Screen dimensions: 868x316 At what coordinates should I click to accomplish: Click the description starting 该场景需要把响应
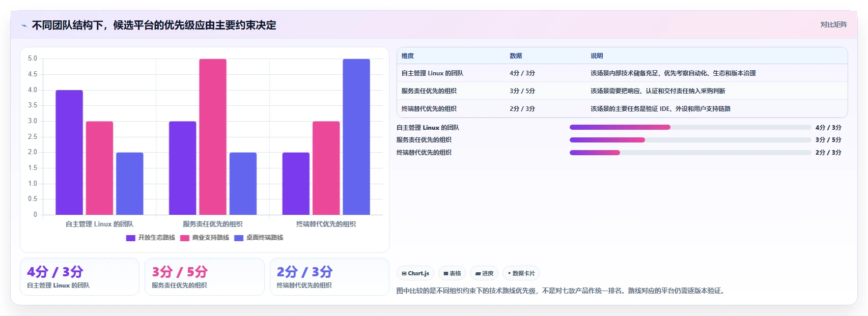[658, 91]
